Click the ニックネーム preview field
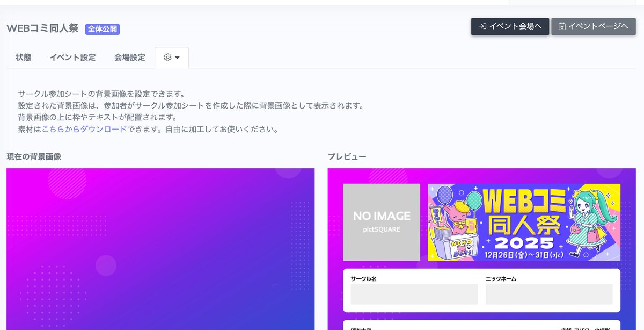 tap(549, 295)
